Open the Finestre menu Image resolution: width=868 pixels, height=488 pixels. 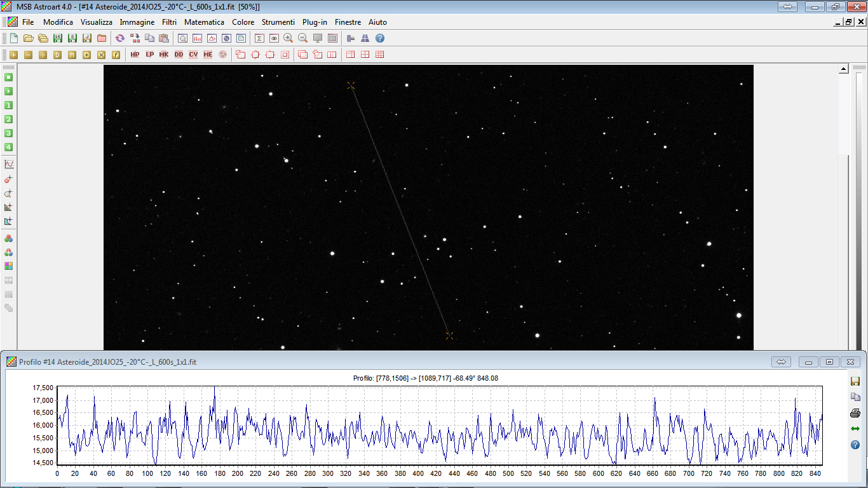348,22
